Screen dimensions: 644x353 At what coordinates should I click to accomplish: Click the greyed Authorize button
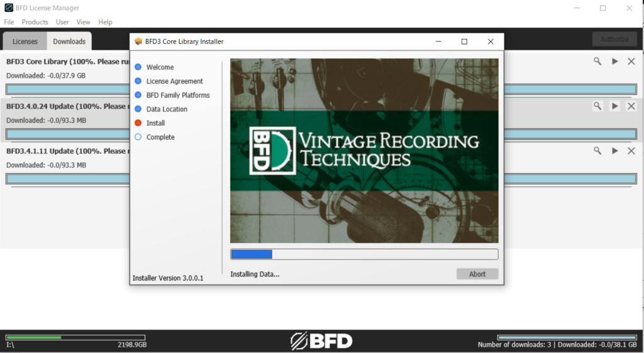(x=614, y=39)
